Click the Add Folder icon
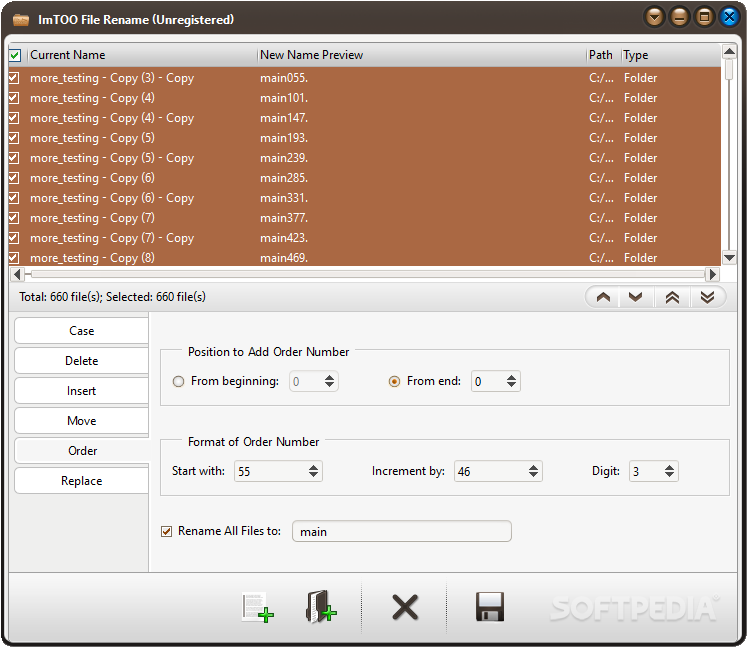This screenshot has width=747, height=647. [x=321, y=607]
